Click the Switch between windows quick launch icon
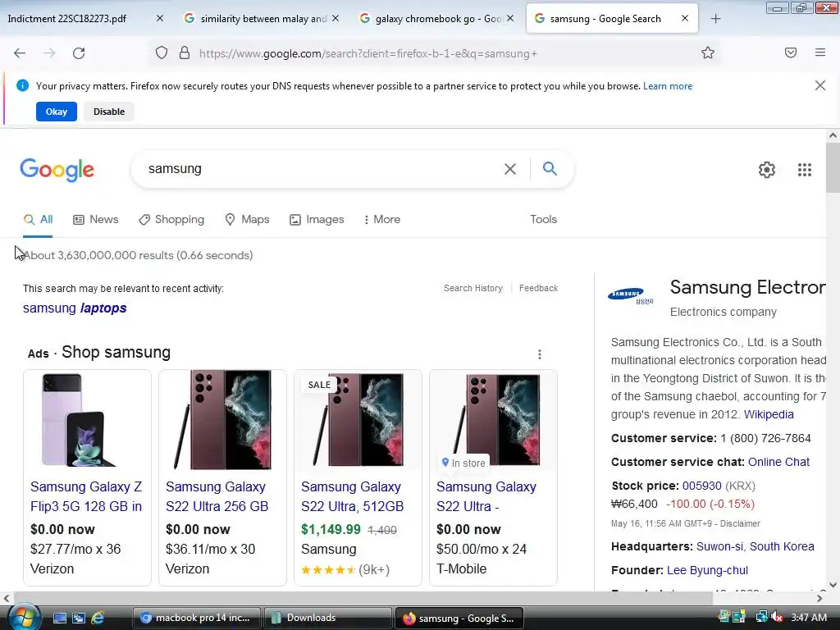Screen dimensions: 840x630 [x=78, y=618]
